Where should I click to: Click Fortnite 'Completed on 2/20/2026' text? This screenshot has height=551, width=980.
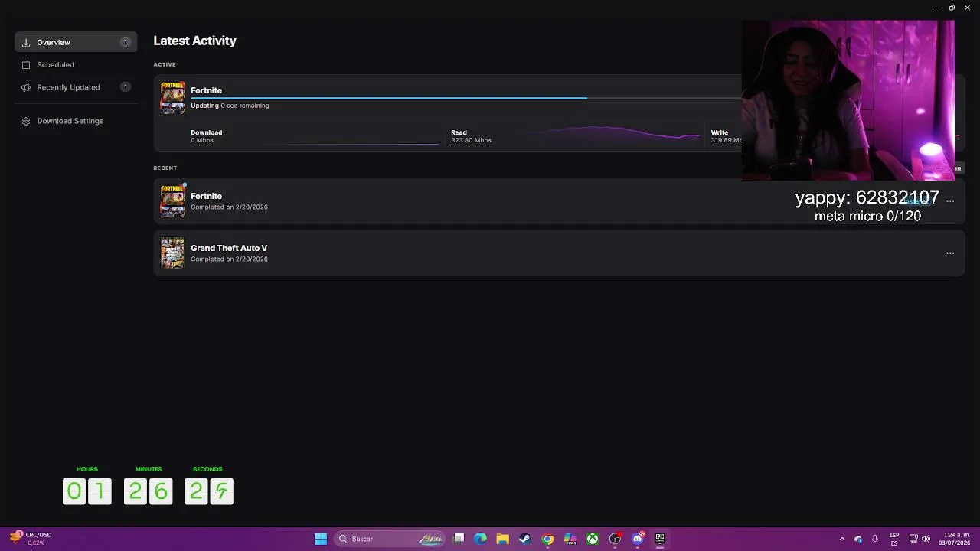pyautogui.click(x=229, y=207)
